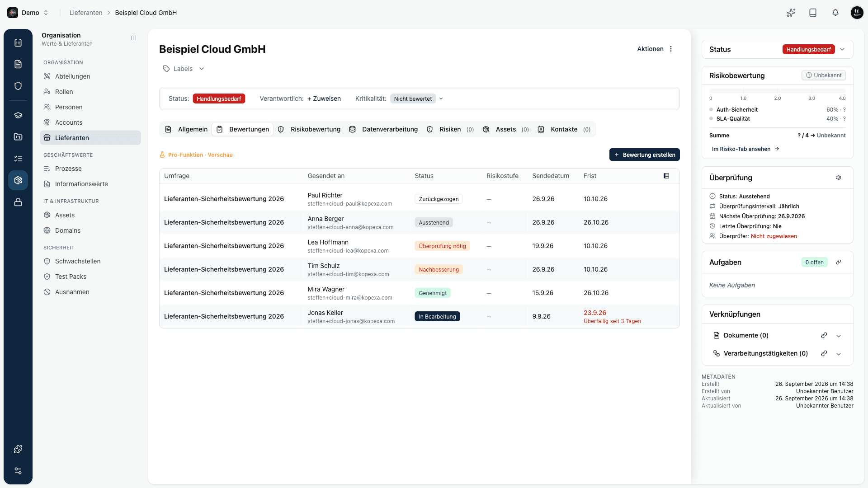
Task: Click the Lieferanten breadcrumb link
Action: (86, 13)
